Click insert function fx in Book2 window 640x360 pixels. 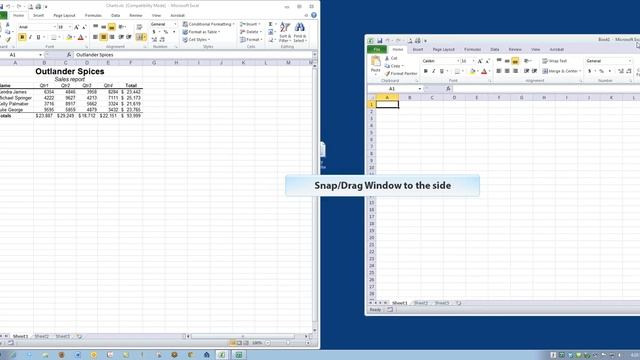click(448, 89)
